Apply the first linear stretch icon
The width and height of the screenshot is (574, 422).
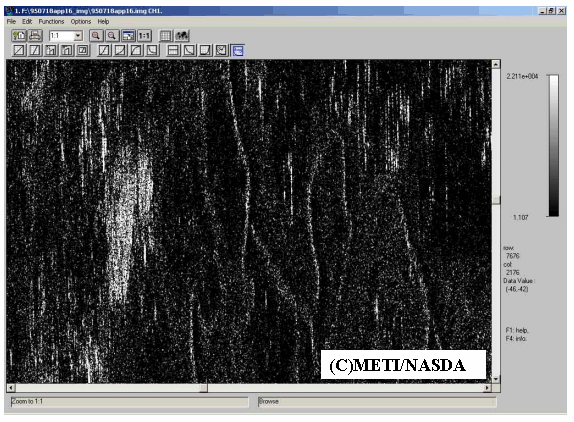[19, 50]
